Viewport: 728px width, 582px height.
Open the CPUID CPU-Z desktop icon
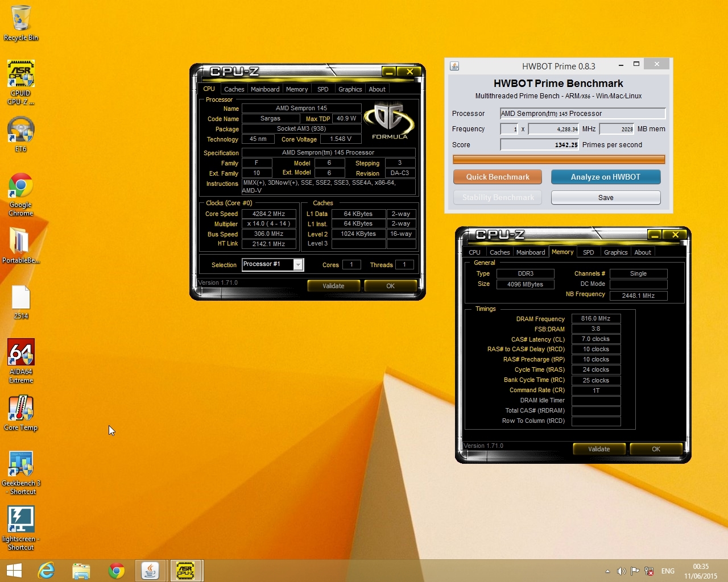coord(20,82)
